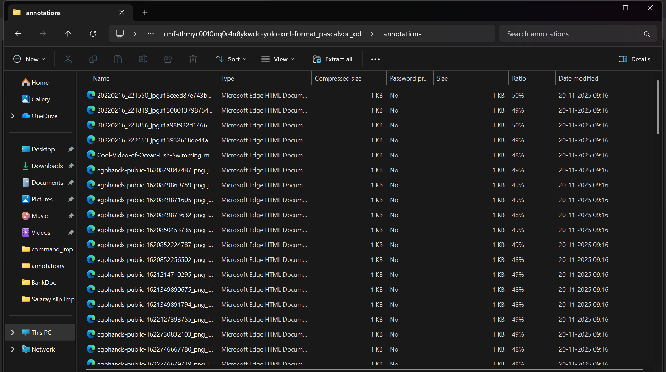666x372 pixels.
Task: Expand the This PC tree node
Action: (x=12, y=333)
